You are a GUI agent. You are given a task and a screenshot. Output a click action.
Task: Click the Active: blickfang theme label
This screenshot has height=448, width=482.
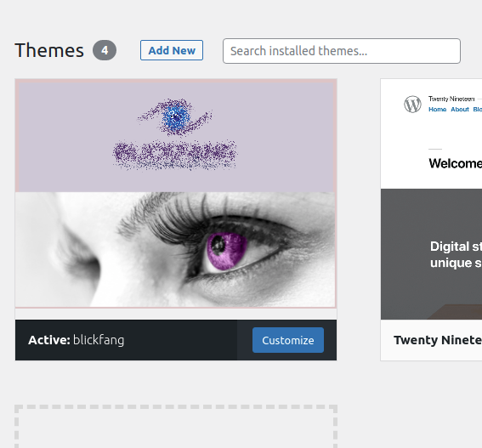(77, 340)
